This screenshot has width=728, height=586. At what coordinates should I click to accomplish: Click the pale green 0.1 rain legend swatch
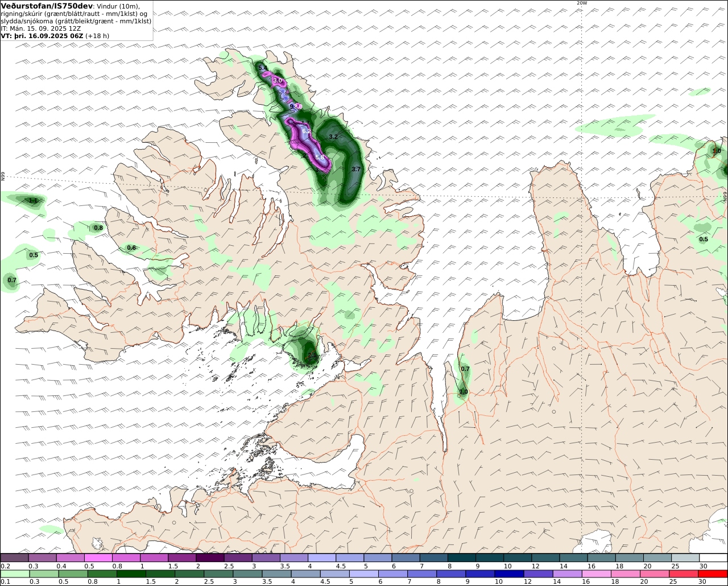point(15,573)
